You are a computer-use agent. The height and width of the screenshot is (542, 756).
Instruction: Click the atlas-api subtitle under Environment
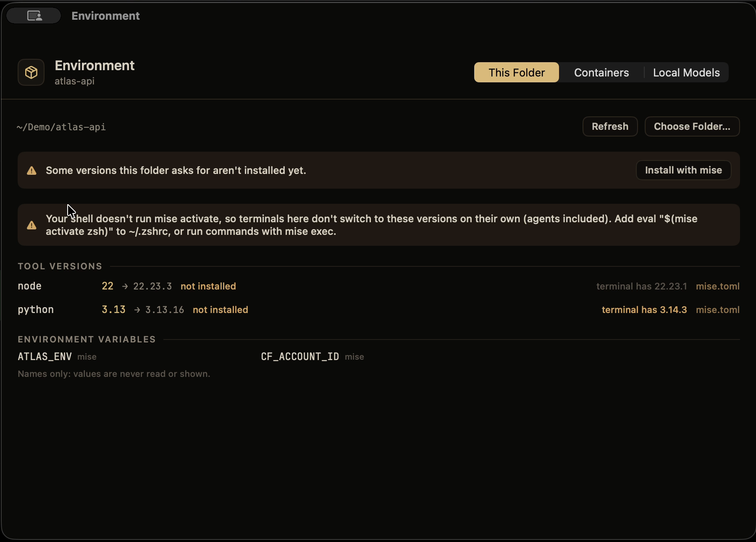coord(74,81)
